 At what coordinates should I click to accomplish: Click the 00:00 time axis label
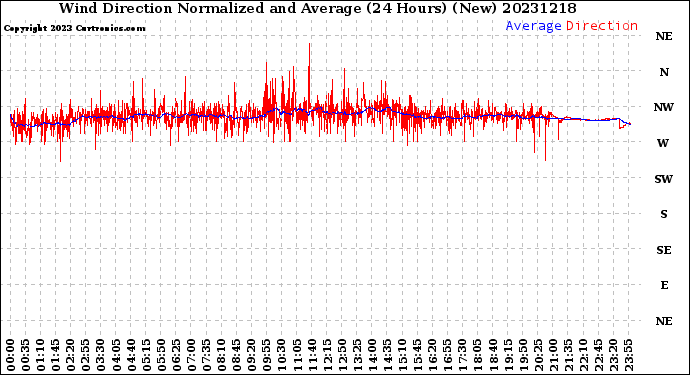pos(11,355)
